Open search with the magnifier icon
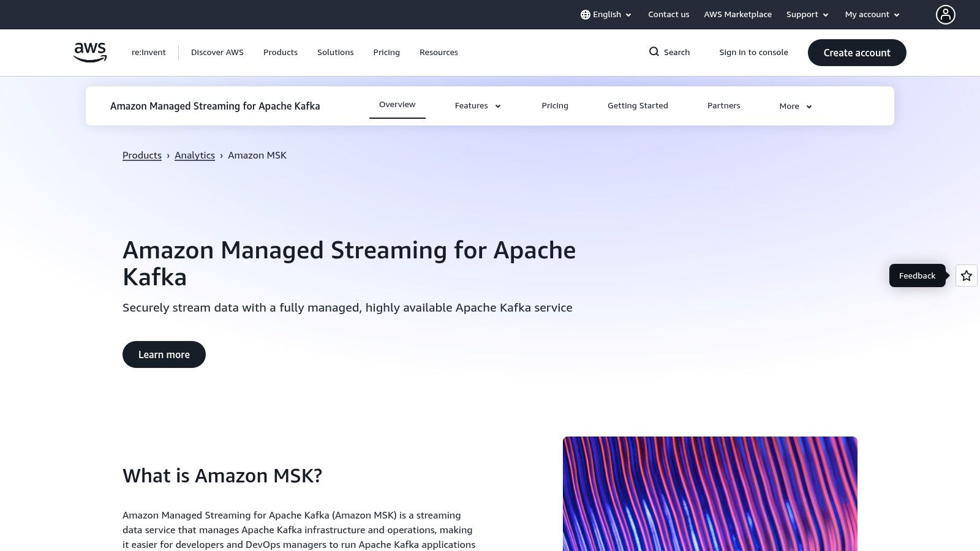Image resolution: width=980 pixels, height=551 pixels. click(654, 52)
